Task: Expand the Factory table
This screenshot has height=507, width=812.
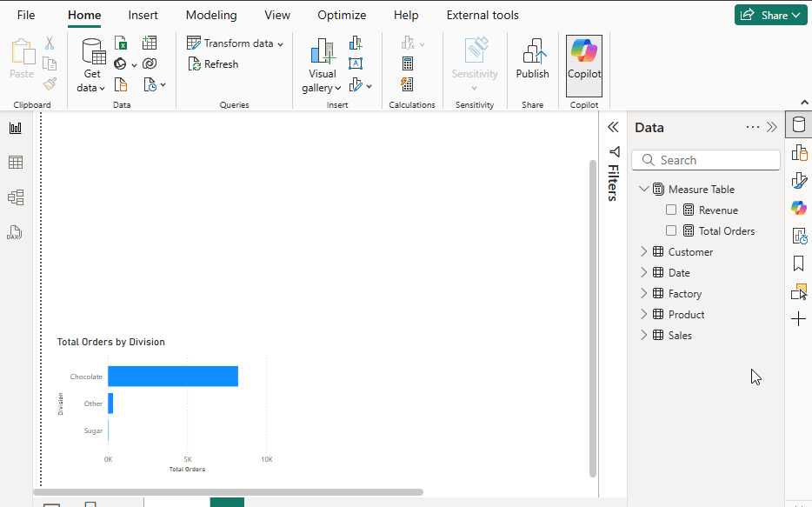Action: pos(643,293)
